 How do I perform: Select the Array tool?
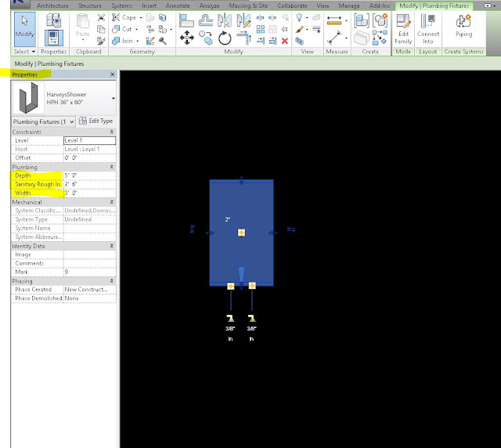(x=261, y=30)
